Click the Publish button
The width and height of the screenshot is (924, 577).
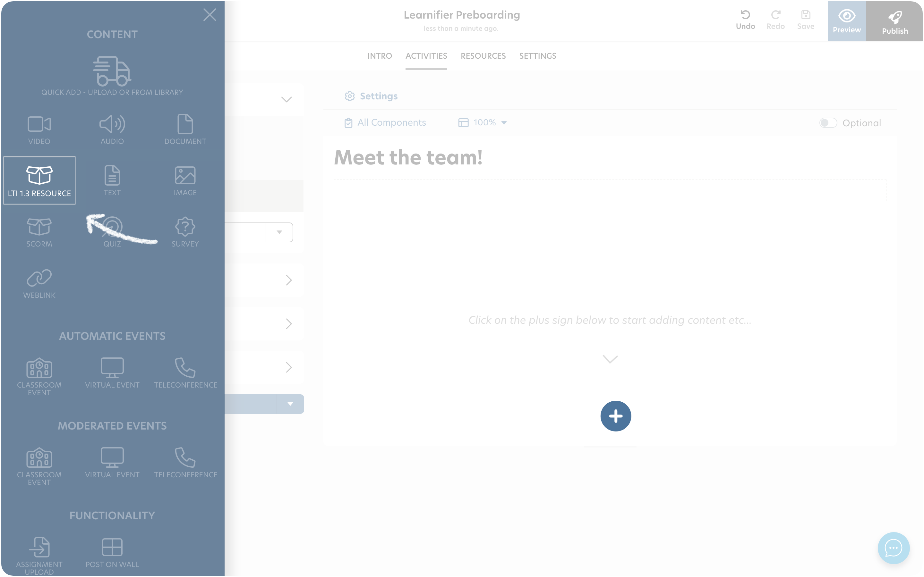point(895,20)
